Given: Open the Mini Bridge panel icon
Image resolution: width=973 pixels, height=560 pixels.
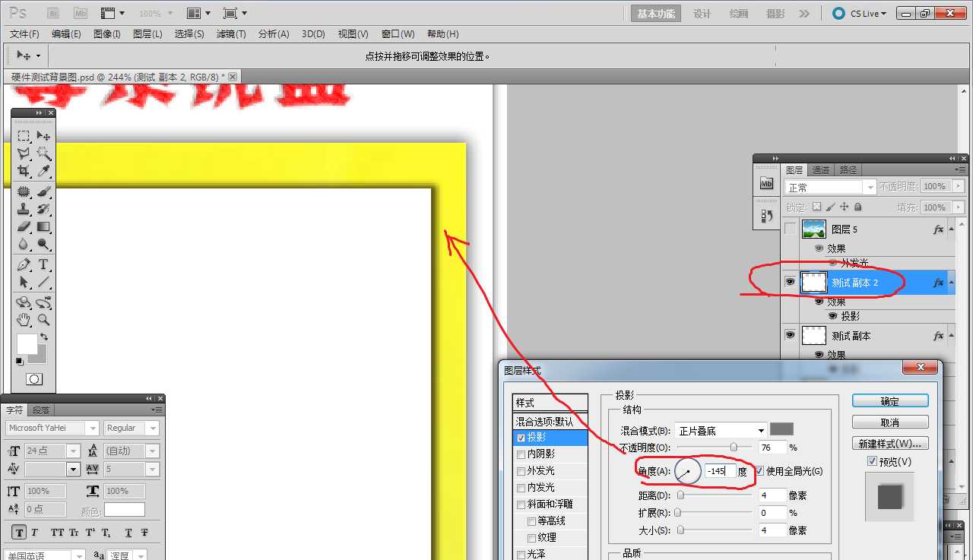Looking at the screenshot, I should click(767, 183).
